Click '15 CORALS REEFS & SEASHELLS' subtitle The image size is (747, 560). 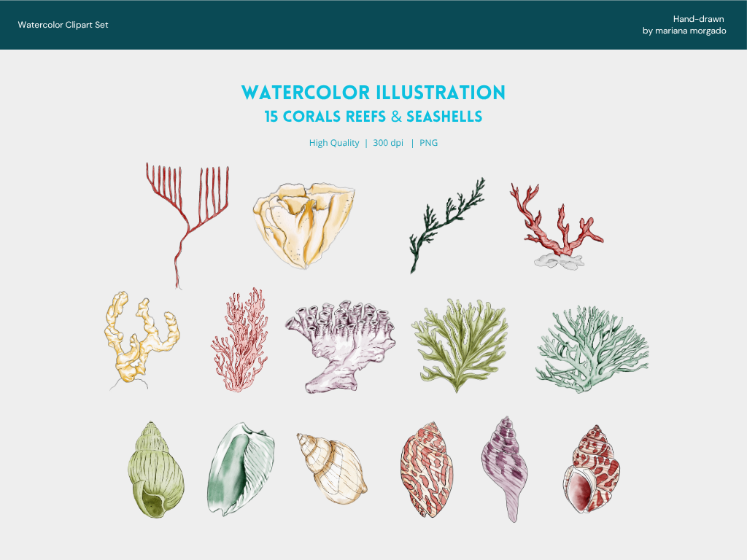[x=373, y=117]
